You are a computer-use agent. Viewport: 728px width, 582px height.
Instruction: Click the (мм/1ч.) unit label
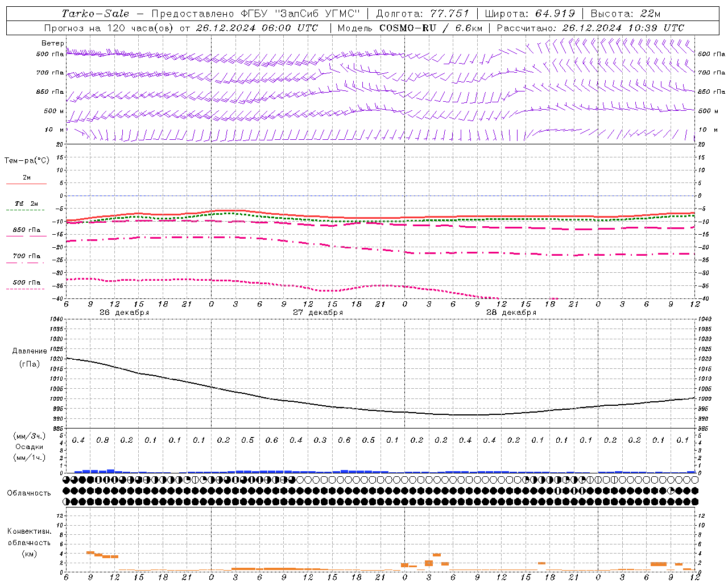pyautogui.click(x=30, y=458)
